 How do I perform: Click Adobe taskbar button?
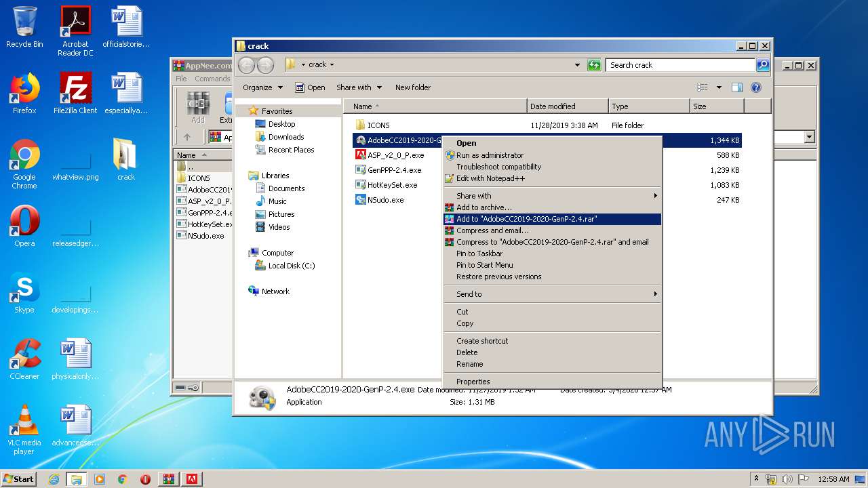tap(192, 479)
